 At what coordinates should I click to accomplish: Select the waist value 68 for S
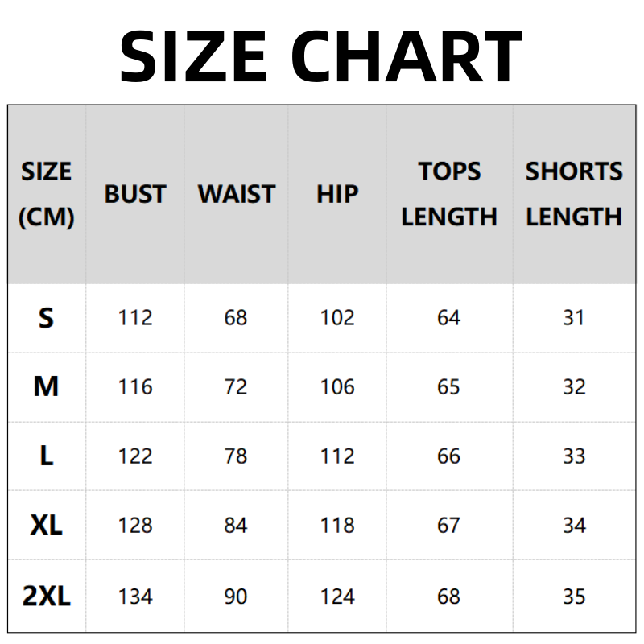236,318
